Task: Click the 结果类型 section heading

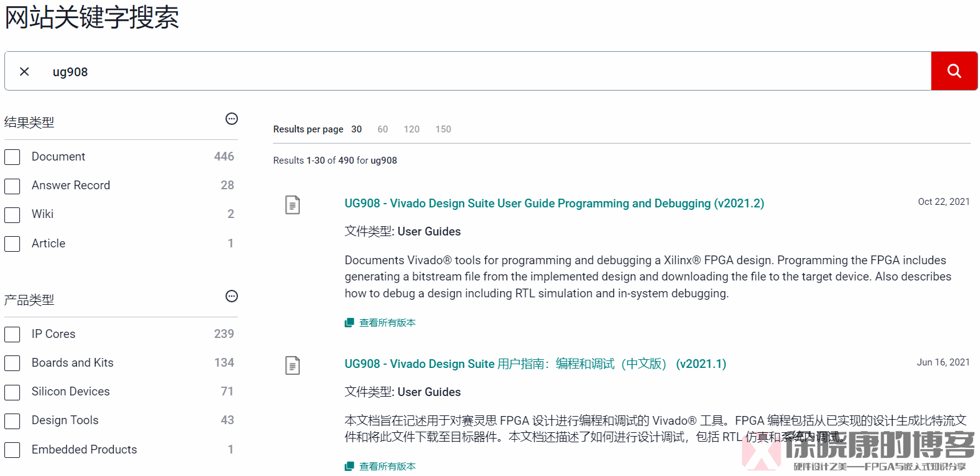Action: coord(29,122)
